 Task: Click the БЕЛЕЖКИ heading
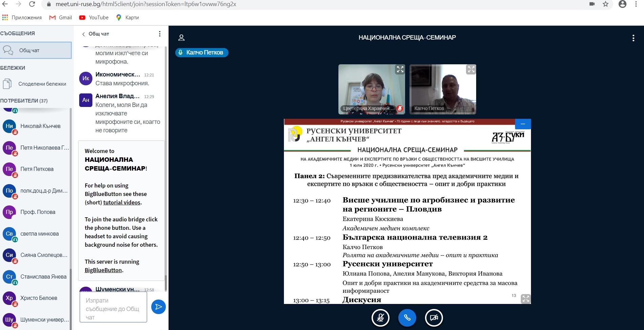tap(13, 68)
